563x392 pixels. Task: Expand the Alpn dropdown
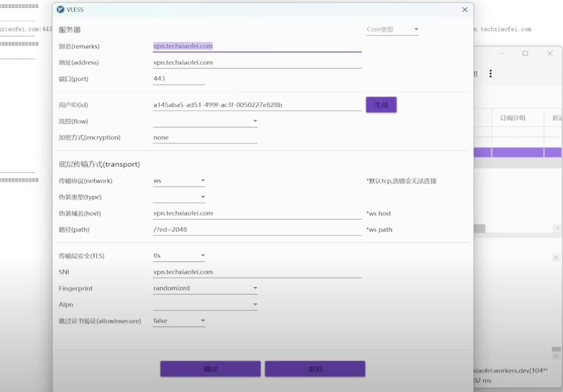pos(205,305)
